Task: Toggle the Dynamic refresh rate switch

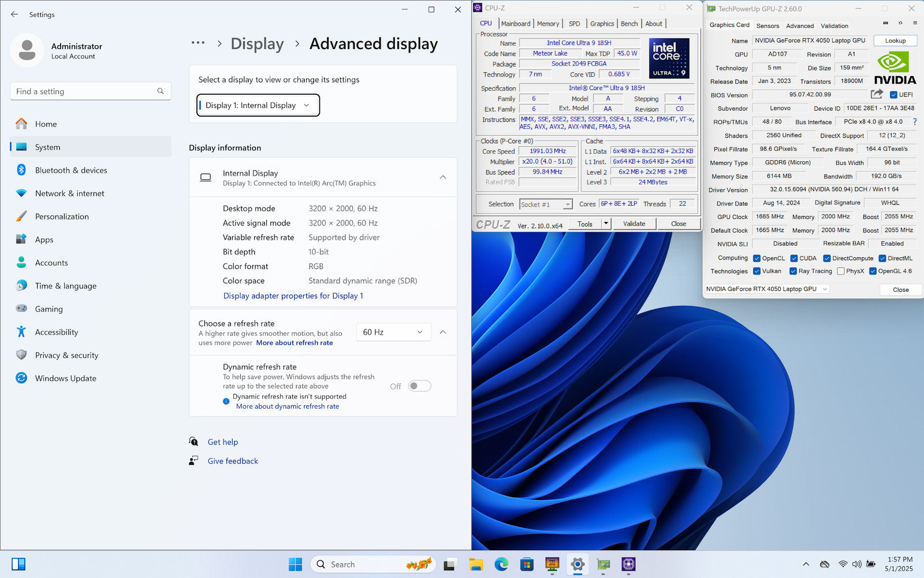Action: click(420, 386)
